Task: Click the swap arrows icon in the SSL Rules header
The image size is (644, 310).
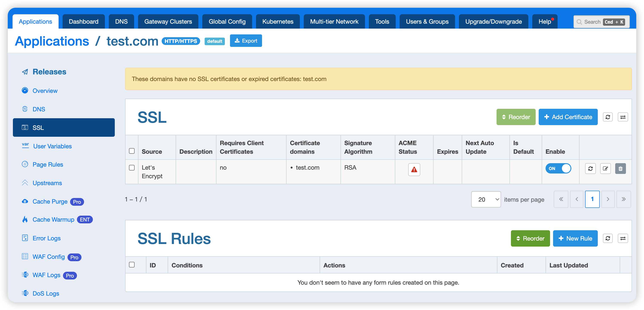Action: point(623,238)
